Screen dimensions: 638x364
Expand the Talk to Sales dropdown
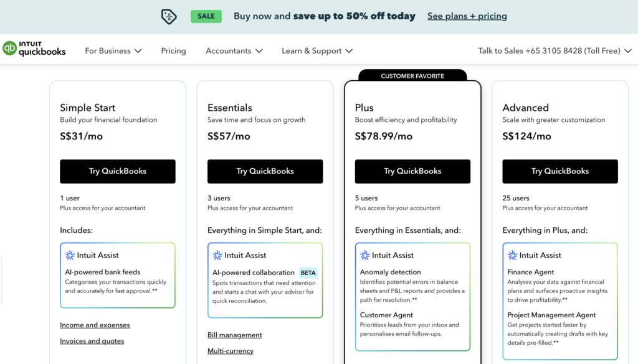555,51
